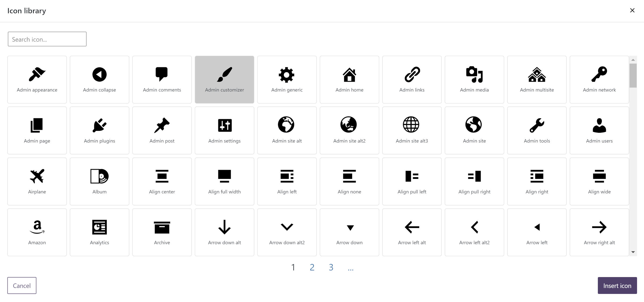Screen dimensions: 644x302
Task: Pick the Arrow down alt icon
Action: [x=224, y=232]
